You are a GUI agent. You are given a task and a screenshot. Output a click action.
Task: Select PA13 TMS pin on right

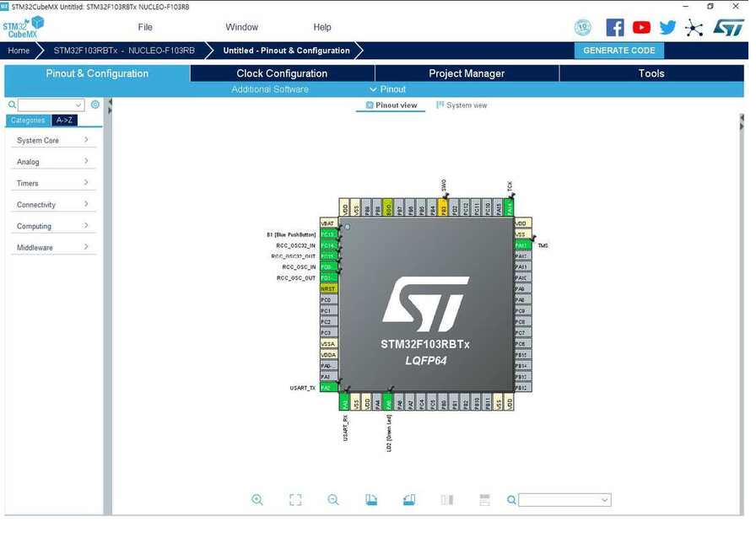point(523,245)
